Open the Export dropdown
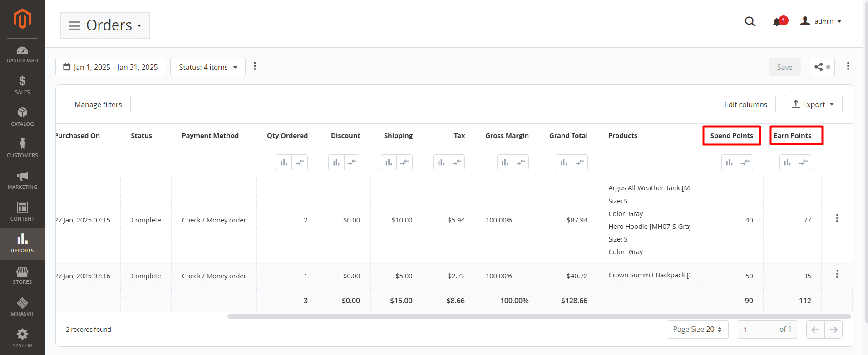Image resolution: width=868 pixels, height=355 pixels. coord(813,104)
